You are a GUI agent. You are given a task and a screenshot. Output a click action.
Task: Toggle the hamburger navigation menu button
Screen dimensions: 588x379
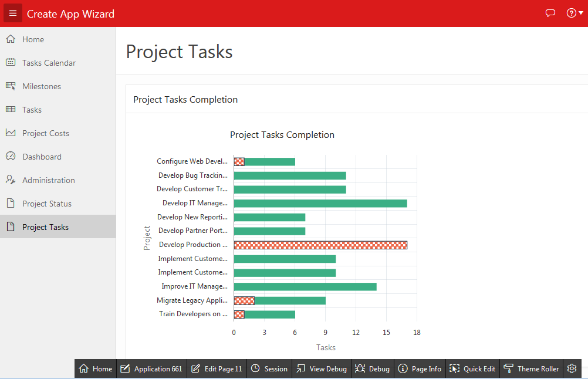[13, 13]
